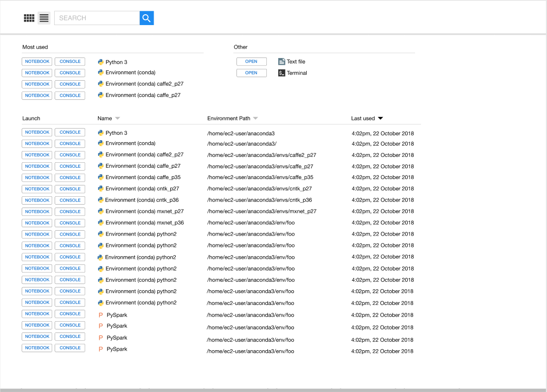Screen dimensions: 547x392
Task: Click Python icon next to cntk_p27 row
Action: pyautogui.click(x=101, y=189)
